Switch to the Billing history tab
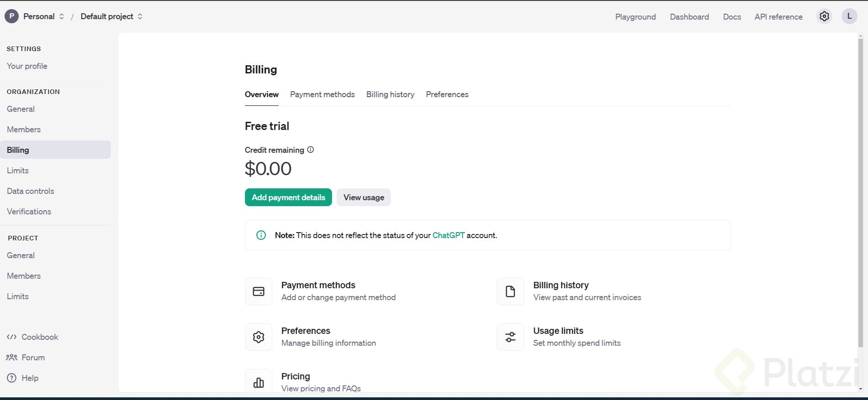Viewport: 868px width, 400px height. point(390,94)
